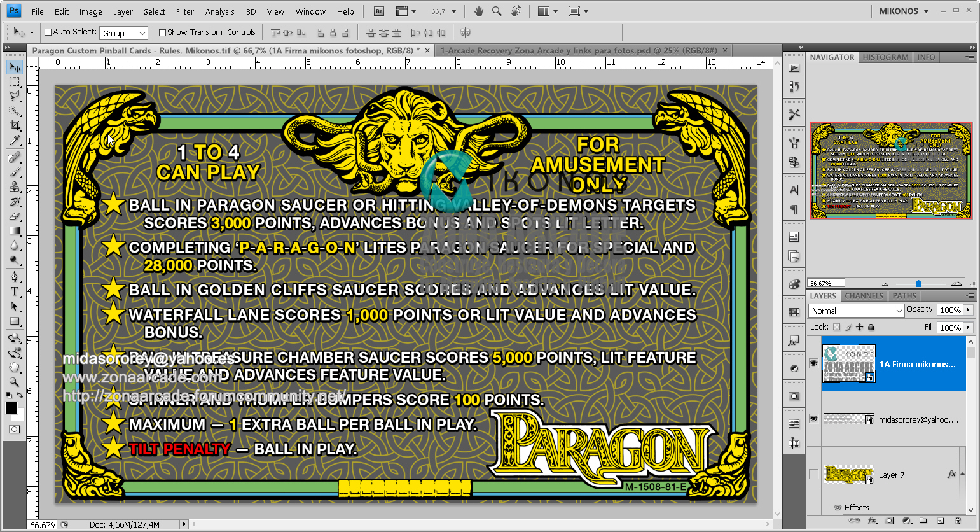
Task: Choose the Eyedropper tool
Action: (x=14, y=140)
